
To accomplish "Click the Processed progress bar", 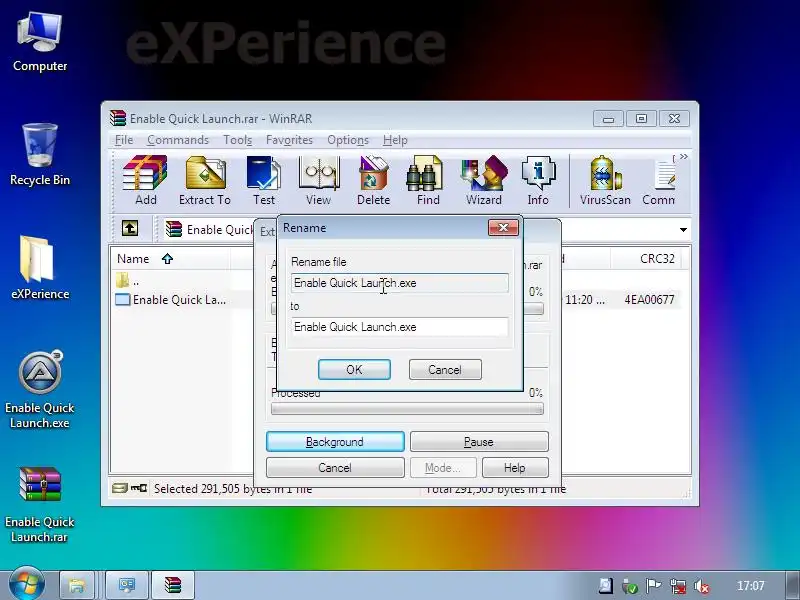I will (407, 409).
